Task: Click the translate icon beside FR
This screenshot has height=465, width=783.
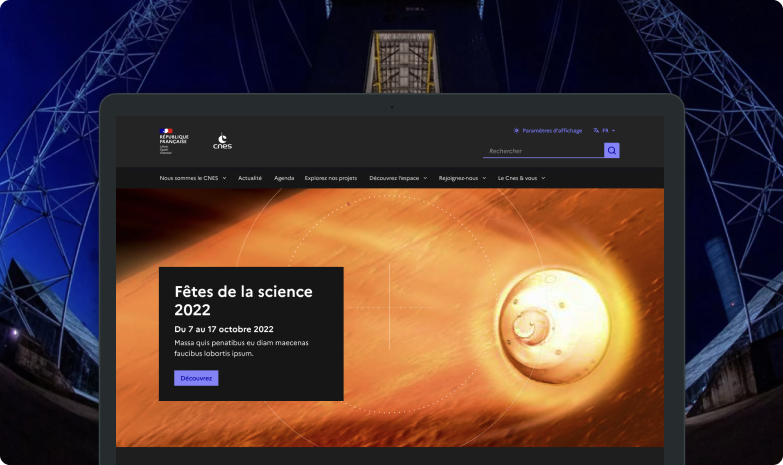Action: (x=596, y=130)
